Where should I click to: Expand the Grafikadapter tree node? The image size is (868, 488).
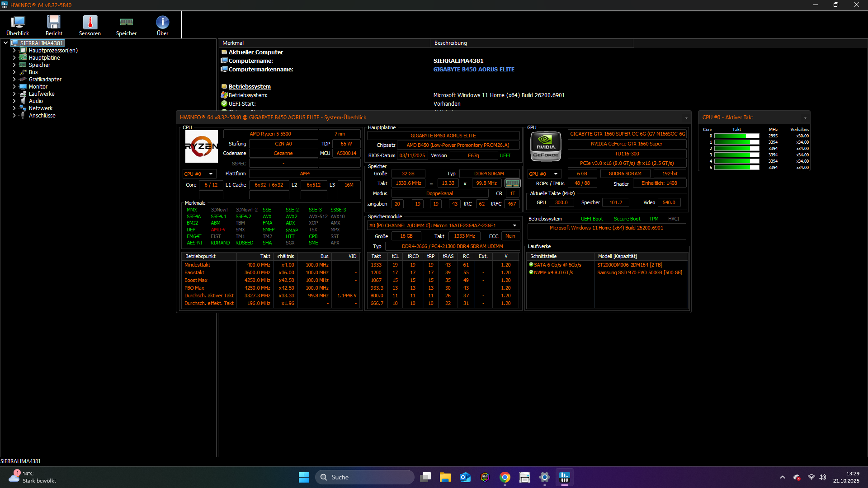(14, 80)
